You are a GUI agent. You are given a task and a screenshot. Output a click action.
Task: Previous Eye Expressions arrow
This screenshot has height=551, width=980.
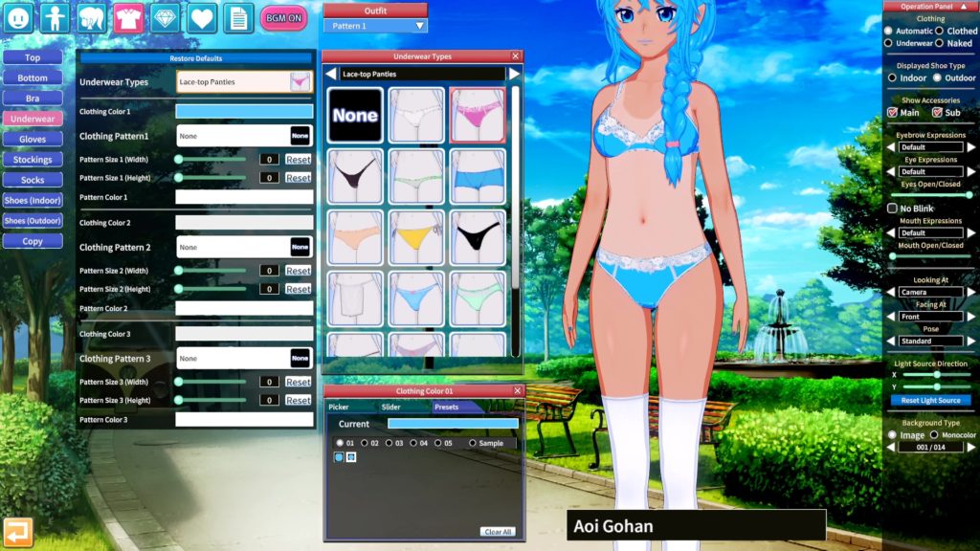(891, 172)
